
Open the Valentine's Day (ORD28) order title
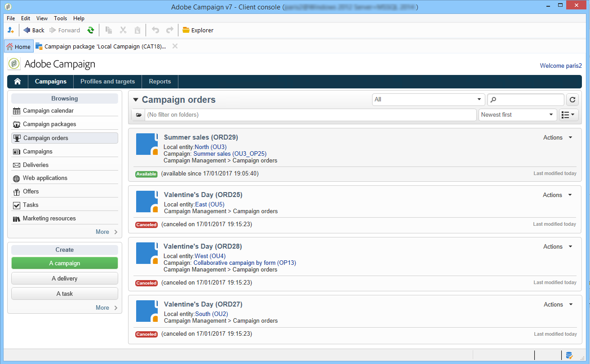tap(203, 246)
